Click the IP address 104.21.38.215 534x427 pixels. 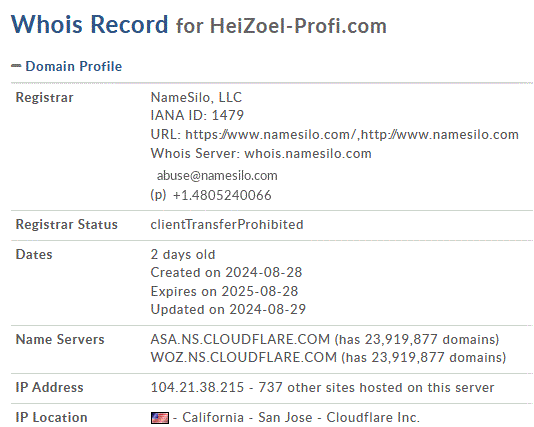click(197, 388)
